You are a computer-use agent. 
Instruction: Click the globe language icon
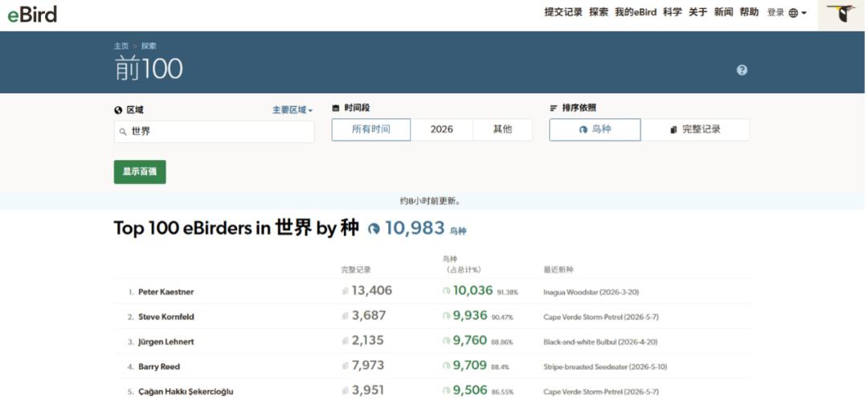click(793, 13)
